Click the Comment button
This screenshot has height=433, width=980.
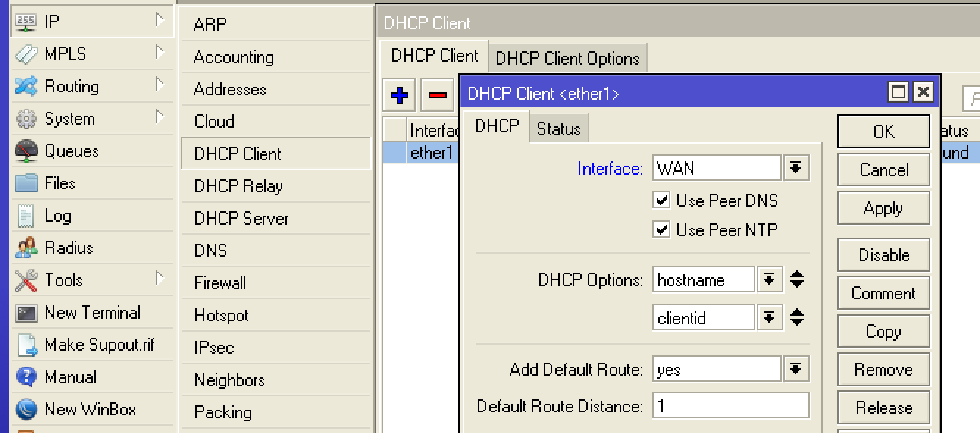coord(884,293)
